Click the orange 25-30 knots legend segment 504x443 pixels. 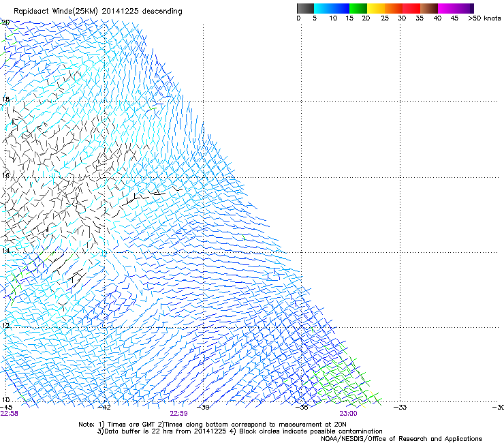pos(394,8)
